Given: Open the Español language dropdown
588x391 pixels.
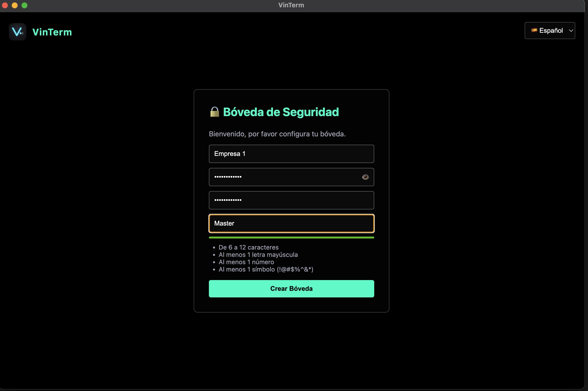Looking at the screenshot, I should point(550,30).
